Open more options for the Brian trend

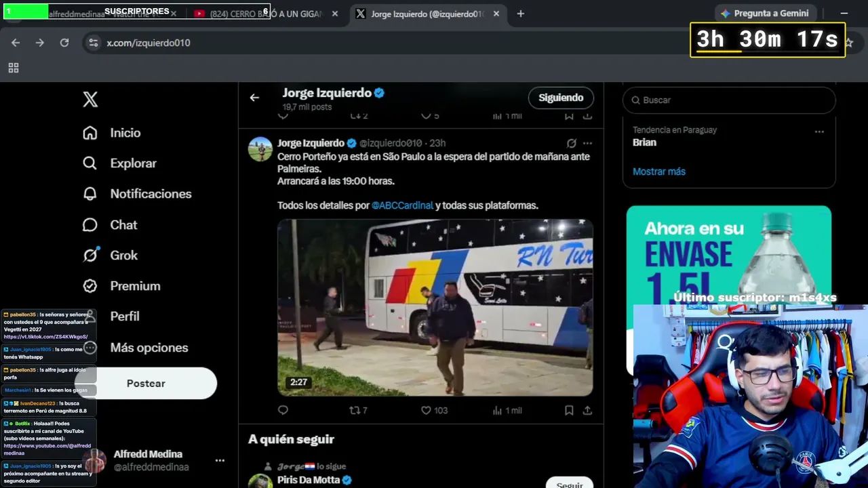click(819, 131)
